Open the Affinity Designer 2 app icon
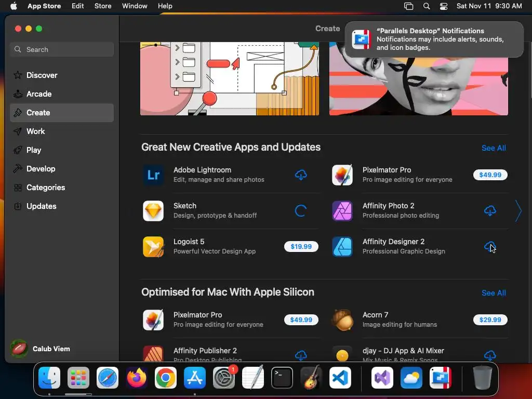Screen dimensions: 532x399 [x=342, y=247]
